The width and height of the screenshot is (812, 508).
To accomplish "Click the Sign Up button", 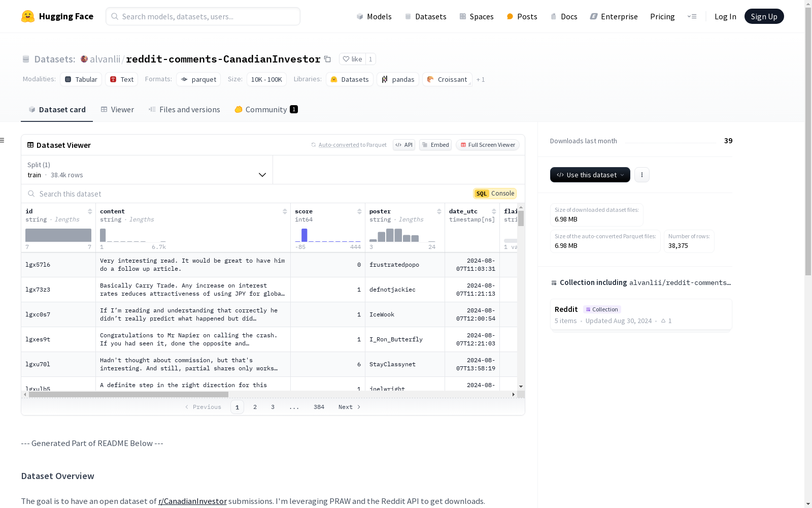I will pos(764,16).
